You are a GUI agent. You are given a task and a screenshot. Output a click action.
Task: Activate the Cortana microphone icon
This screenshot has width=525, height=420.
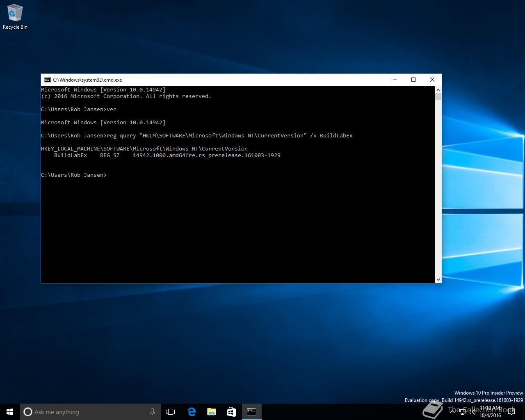[x=152, y=412]
